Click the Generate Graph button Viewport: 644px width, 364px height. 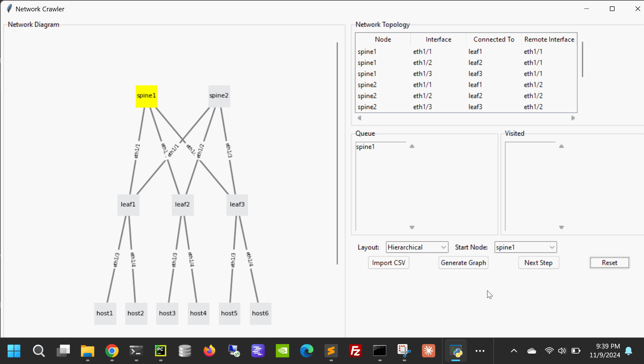click(x=463, y=263)
